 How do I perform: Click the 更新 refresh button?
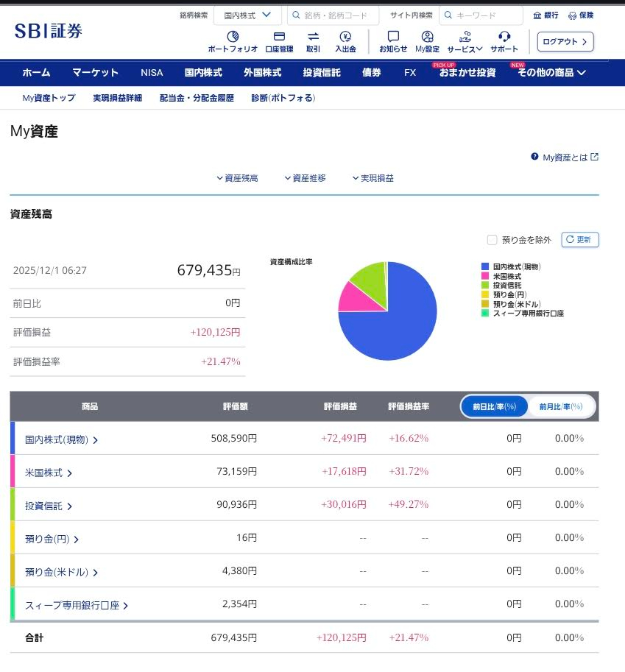tap(580, 240)
